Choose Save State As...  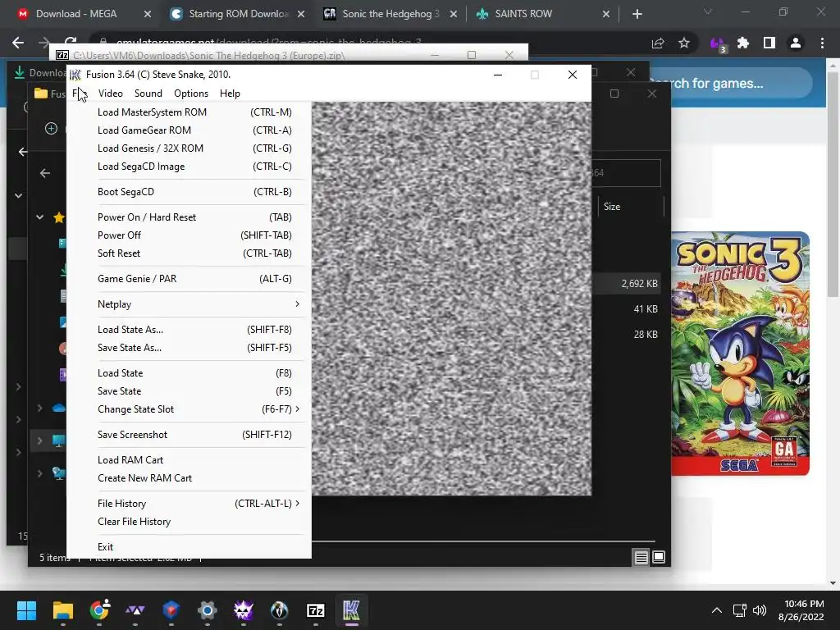pyautogui.click(x=189, y=348)
